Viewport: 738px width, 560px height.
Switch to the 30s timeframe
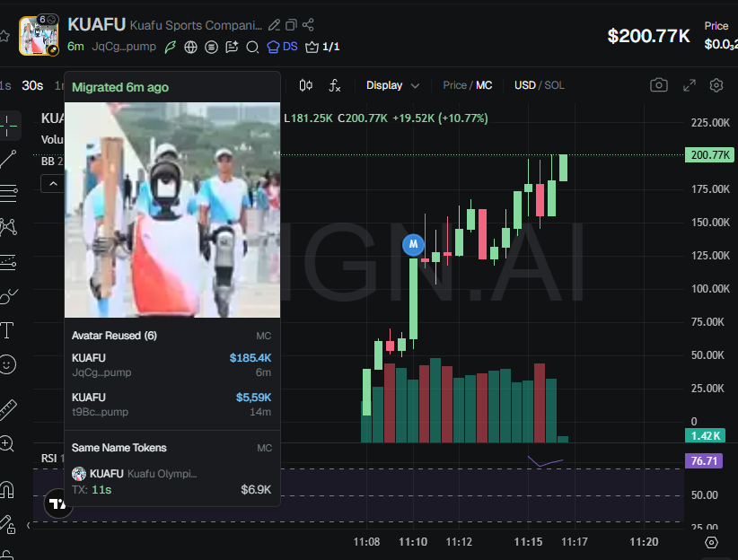(x=32, y=85)
